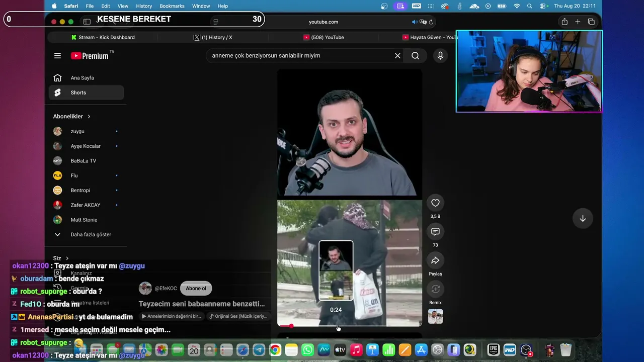Open the History menu
644x362 pixels.
[144, 6]
